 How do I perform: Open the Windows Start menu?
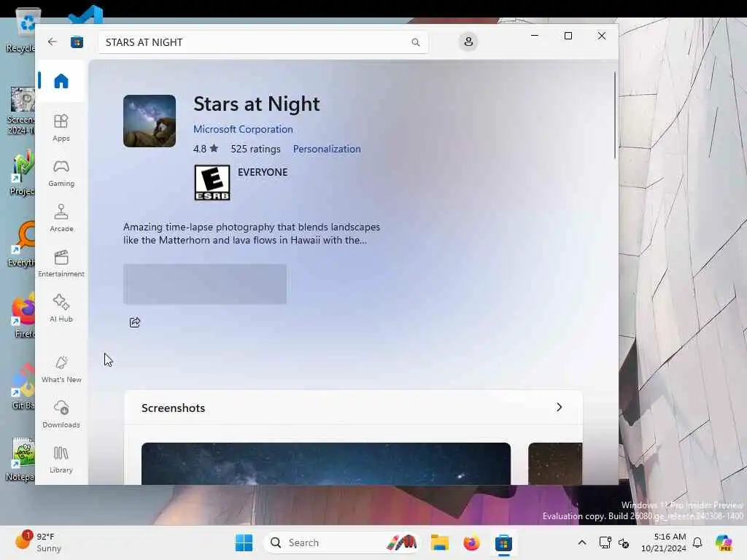(244, 542)
